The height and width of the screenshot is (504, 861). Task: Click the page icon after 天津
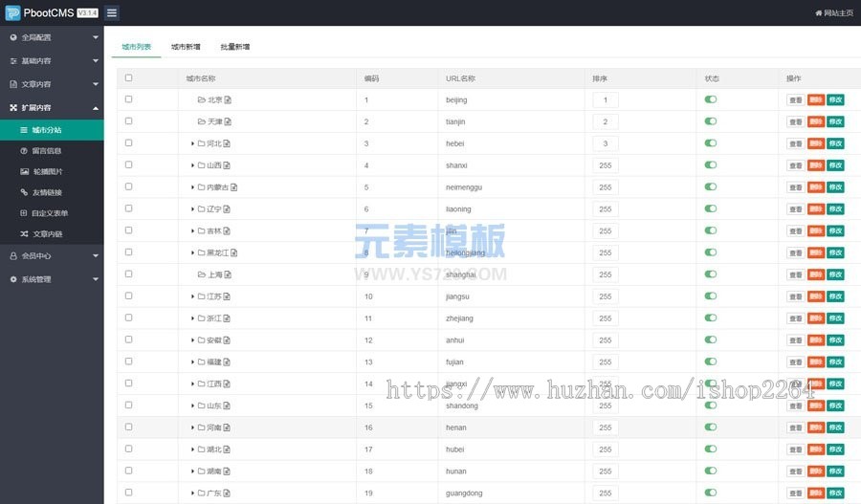click(228, 121)
